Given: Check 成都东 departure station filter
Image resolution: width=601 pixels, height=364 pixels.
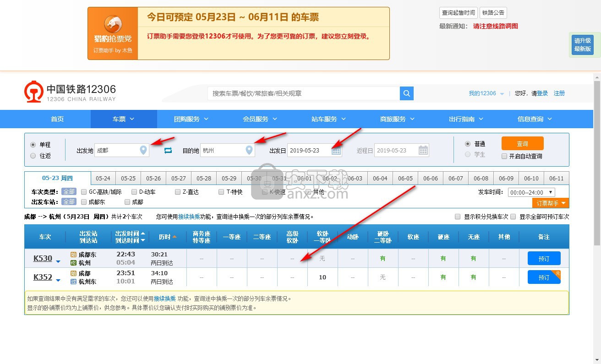Looking at the screenshot, I should coord(84,202).
